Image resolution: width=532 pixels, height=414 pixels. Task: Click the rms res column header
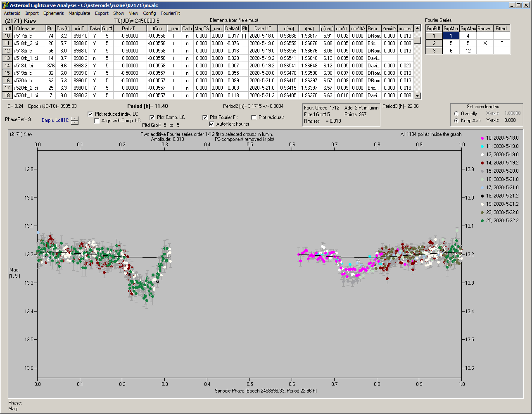click(x=406, y=29)
